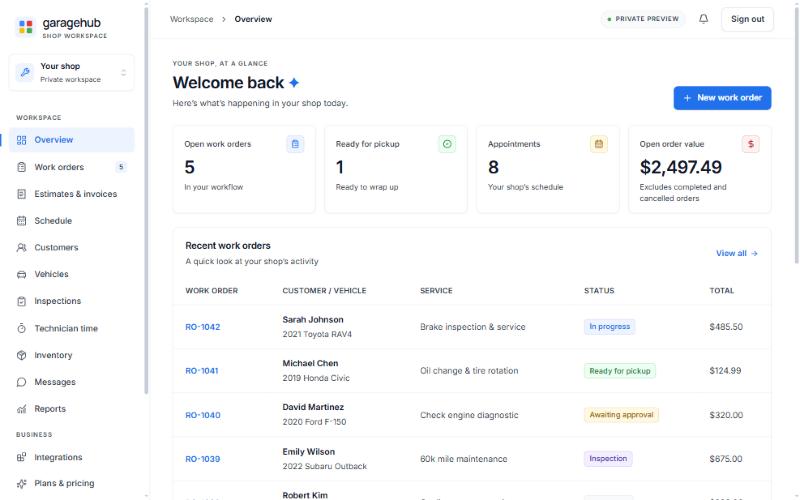Click the Integrations icon in sidebar
Screen dimensions: 800x500
coord(21,457)
